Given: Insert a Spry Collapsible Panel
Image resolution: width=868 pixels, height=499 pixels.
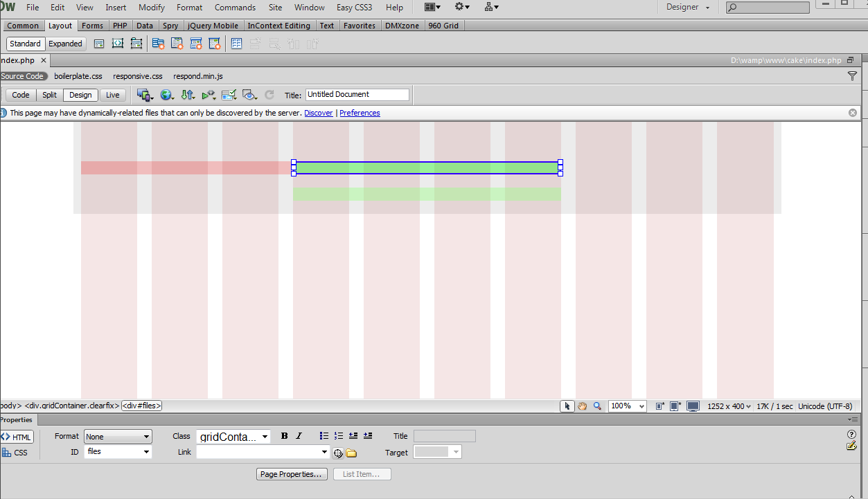Looking at the screenshot, I should coord(215,44).
